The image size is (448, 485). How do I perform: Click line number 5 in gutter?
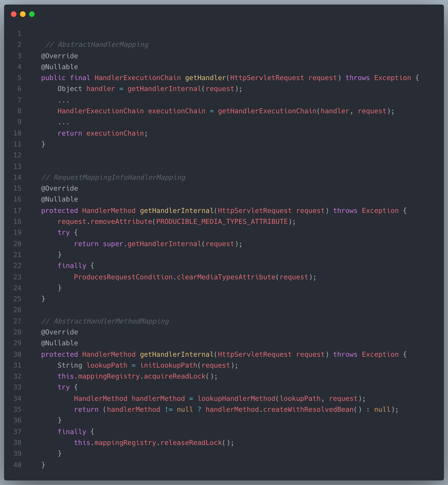pyautogui.click(x=19, y=78)
